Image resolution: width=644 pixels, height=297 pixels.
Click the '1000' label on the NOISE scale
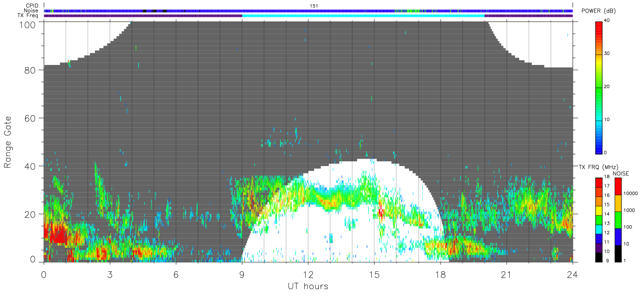pyautogui.click(x=629, y=210)
